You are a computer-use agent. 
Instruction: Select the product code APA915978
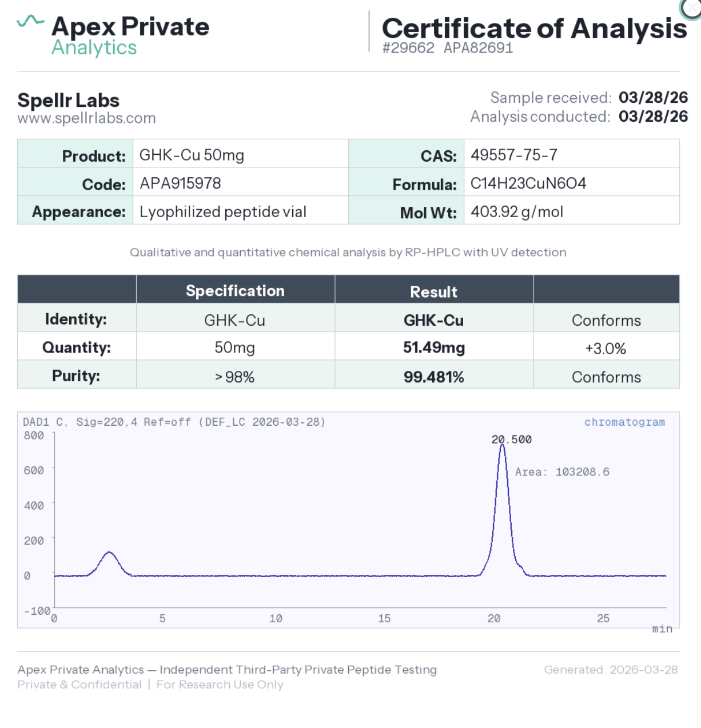coord(180,183)
